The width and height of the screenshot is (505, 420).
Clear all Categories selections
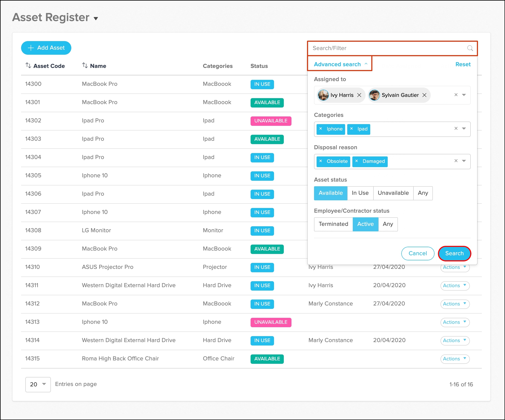point(456,128)
